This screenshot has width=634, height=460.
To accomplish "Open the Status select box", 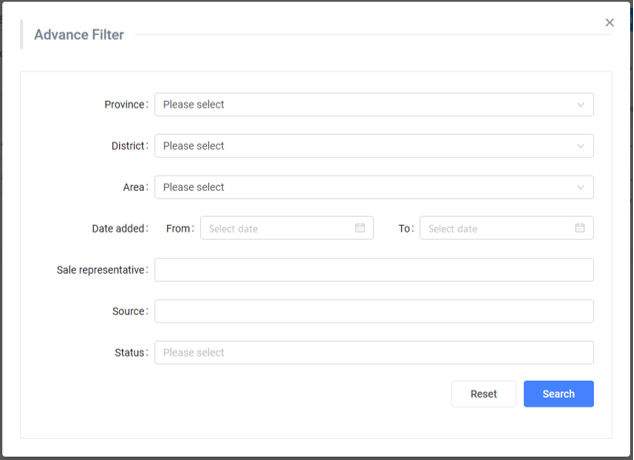I will click(x=373, y=352).
